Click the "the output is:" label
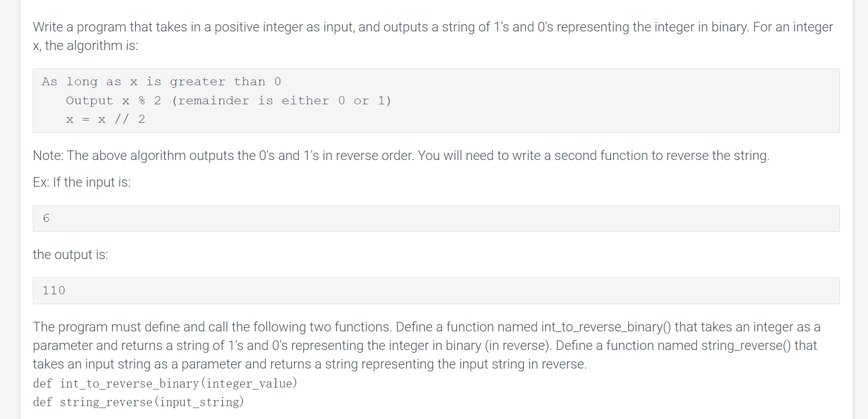868x419 pixels. coord(70,254)
